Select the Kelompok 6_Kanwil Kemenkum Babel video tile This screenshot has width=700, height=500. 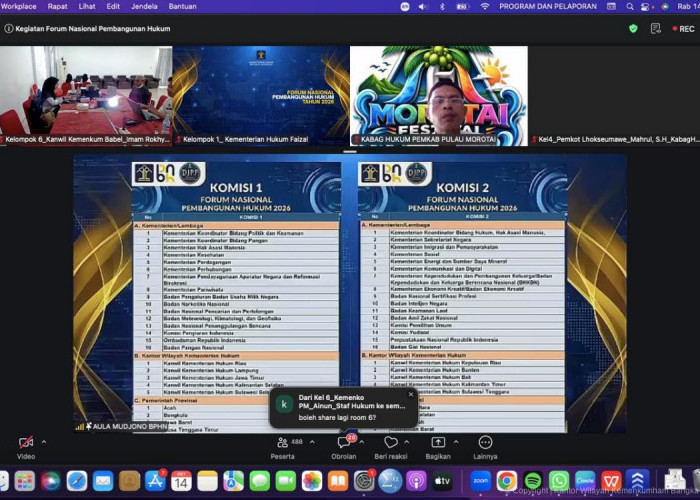pyautogui.click(x=86, y=96)
